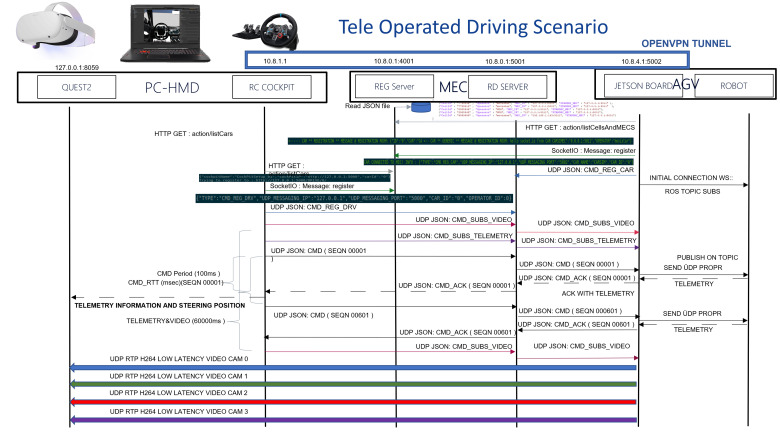Click the blue CAM 0 video arrow

click(x=353, y=367)
